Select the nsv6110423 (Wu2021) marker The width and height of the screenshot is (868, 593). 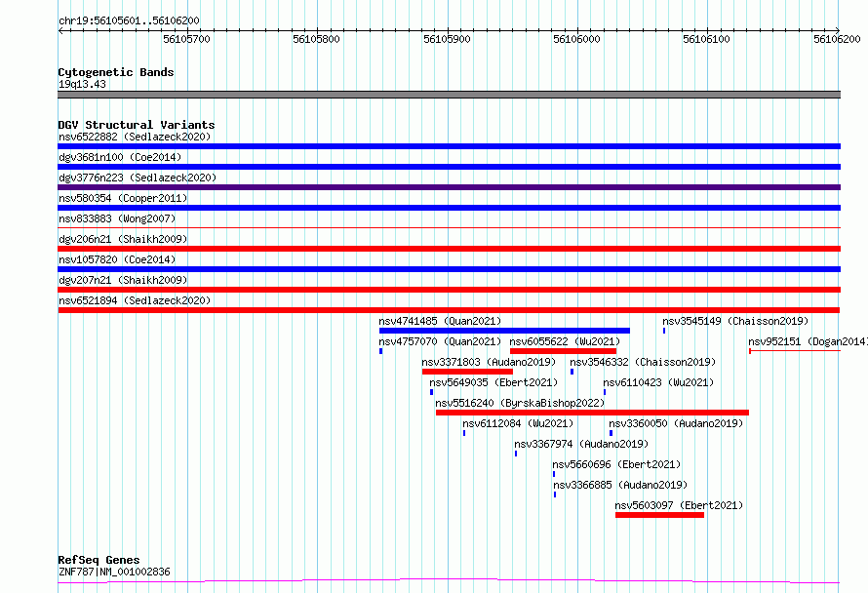pos(605,392)
